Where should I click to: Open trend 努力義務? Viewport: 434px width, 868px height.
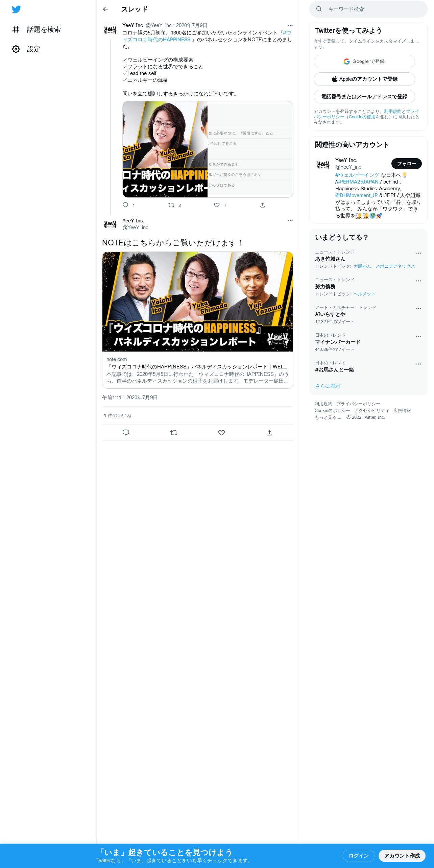(325, 287)
